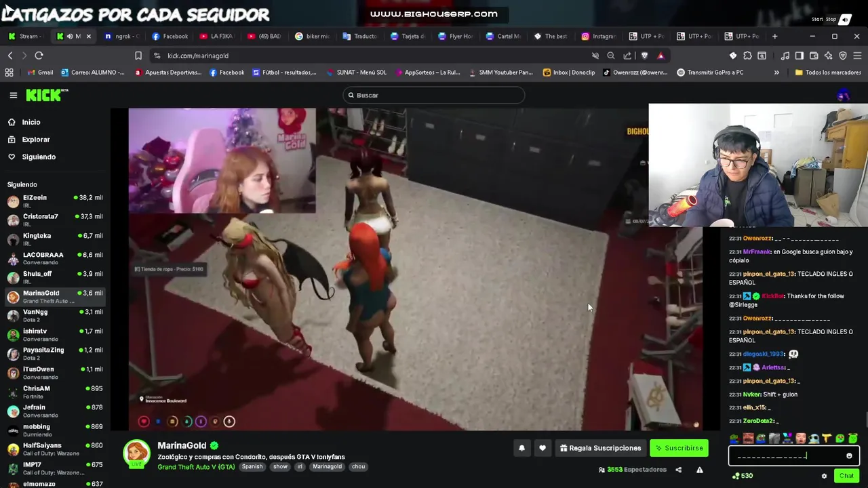868x488 pixels.
Task: Follow MarinaGold with the heart button
Action: pos(542,448)
